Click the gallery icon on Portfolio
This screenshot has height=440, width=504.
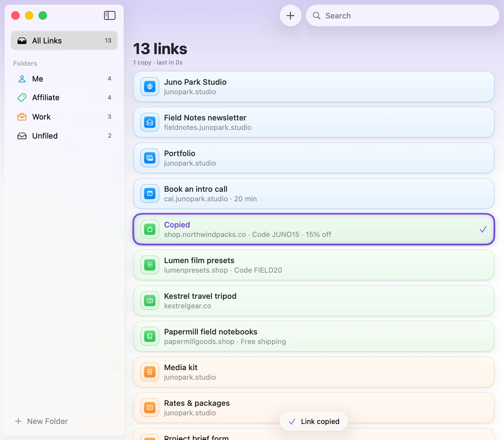point(150,158)
